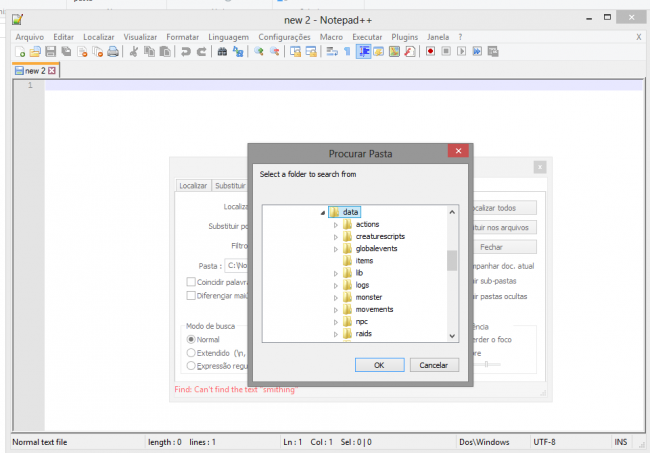650x453 pixels.
Task: Create a new document from the toolbar
Action: tap(19, 51)
